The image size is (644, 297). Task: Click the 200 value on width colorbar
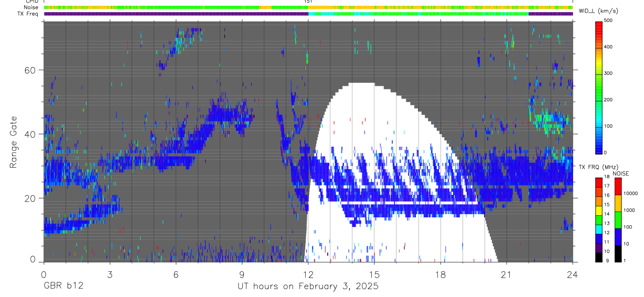click(x=608, y=100)
